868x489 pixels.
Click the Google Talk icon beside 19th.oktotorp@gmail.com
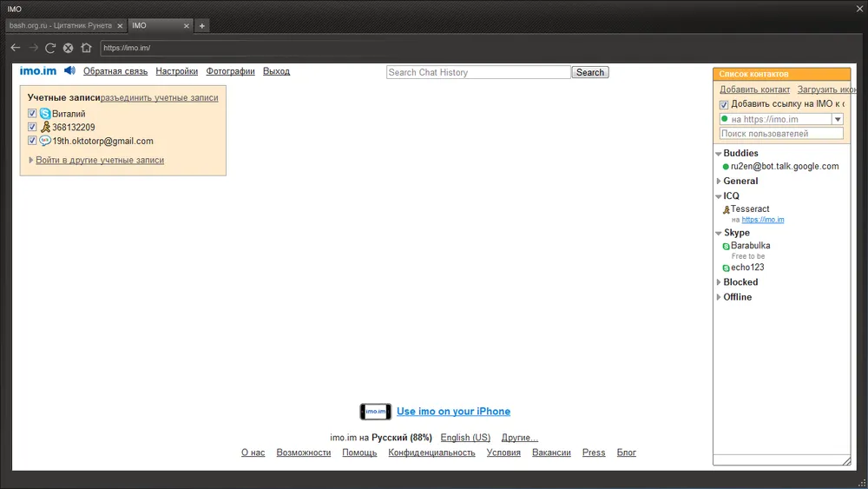coord(45,141)
